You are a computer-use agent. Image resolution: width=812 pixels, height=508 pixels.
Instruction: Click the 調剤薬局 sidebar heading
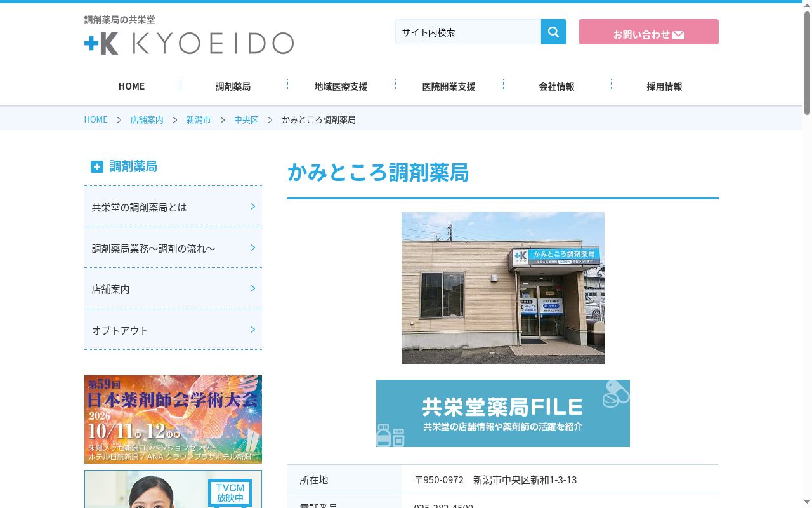pyautogui.click(x=133, y=166)
